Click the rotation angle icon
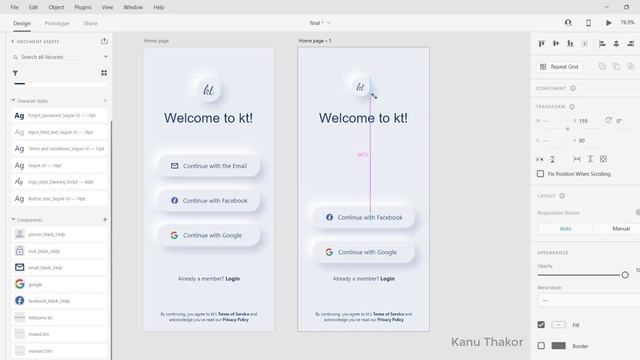Viewport: 640px width, 360px height. 609,120
